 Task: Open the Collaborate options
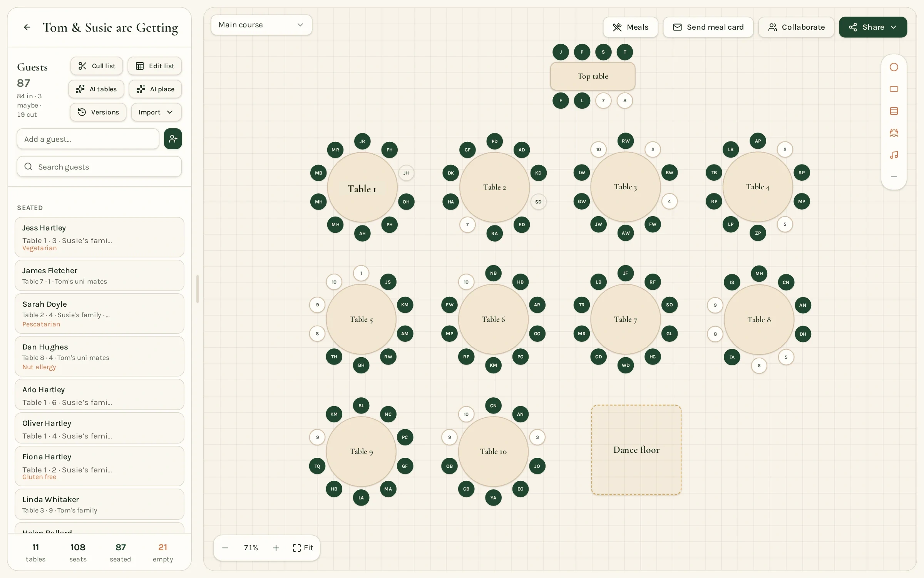796,27
